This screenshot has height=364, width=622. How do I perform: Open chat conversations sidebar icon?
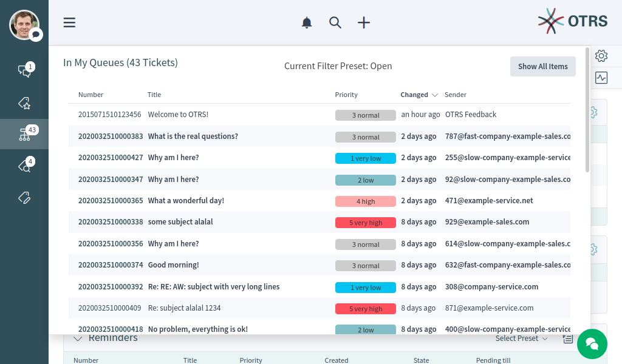24,71
